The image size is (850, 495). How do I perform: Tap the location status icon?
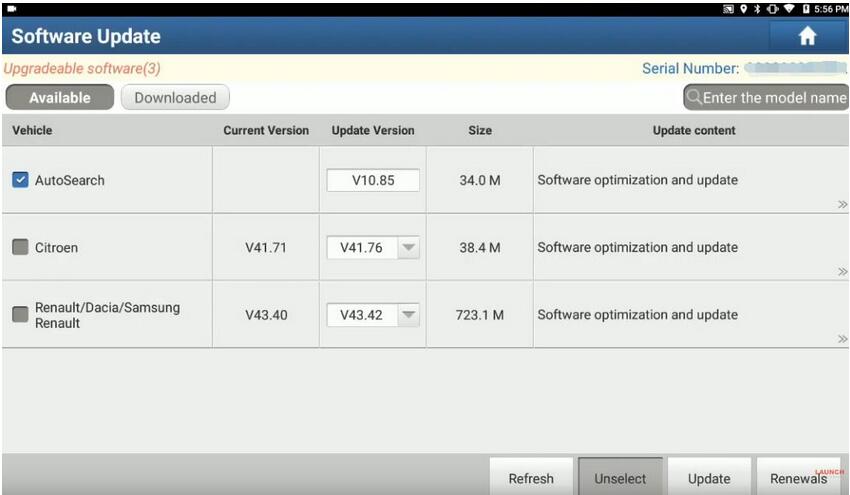pyautogui.click(x=743, y=9)
